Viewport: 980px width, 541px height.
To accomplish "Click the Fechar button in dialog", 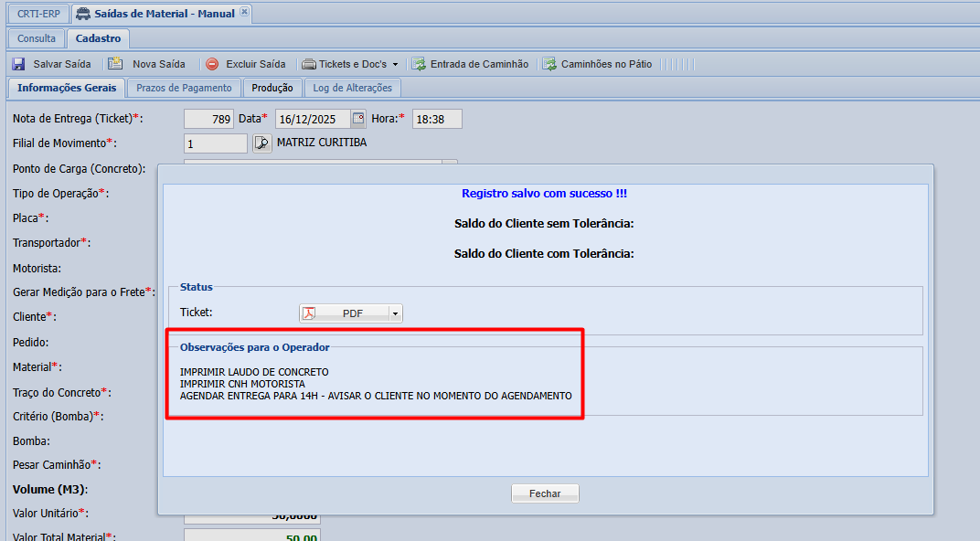I will (x=545, y=493).
